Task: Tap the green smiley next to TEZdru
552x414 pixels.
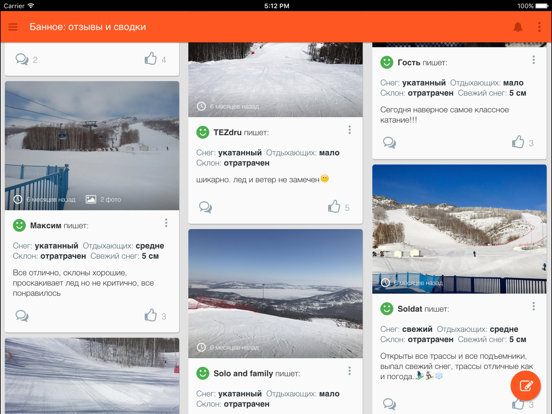Action: point(203,132)
